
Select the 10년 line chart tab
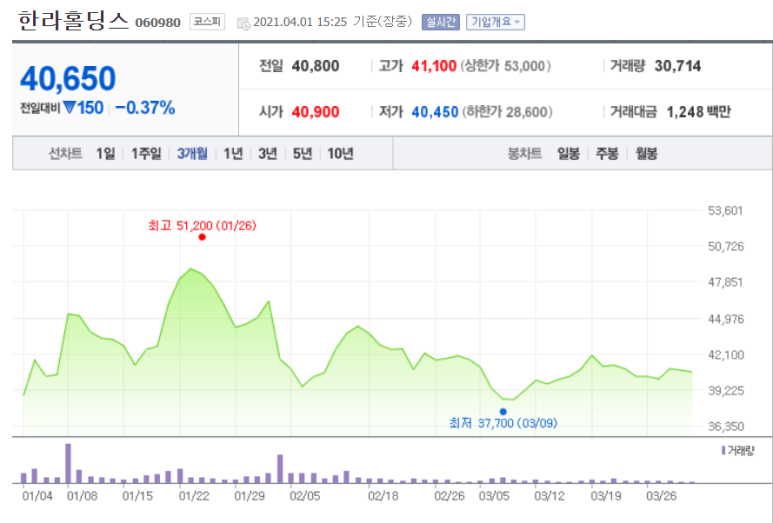point(340,153)
